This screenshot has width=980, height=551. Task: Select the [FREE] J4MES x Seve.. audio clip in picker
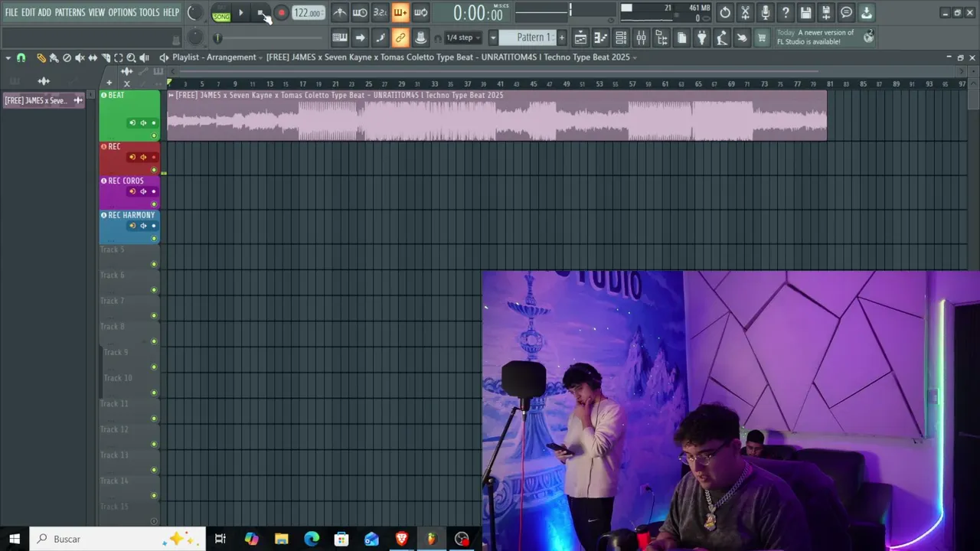pyautogui.click(x=44, y=100)
